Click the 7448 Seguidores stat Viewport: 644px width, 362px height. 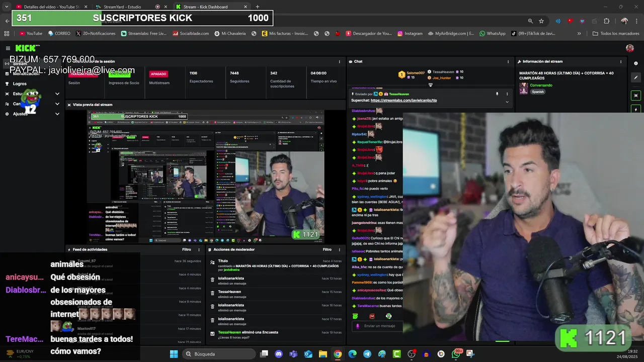239,77
